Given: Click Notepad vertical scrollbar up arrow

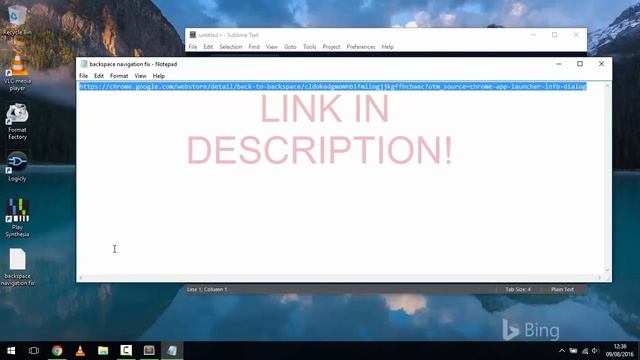Looking at the screenshot, I should pyautogui.click(x=607, y=86).
